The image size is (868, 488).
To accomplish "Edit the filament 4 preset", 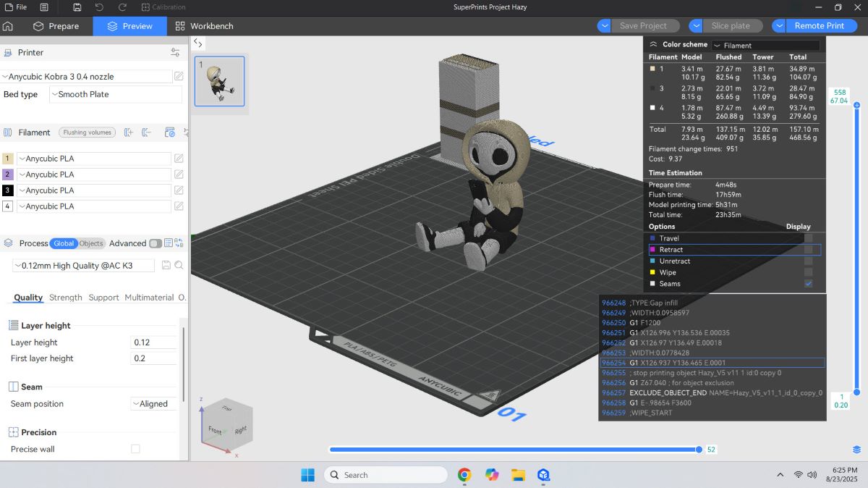I will coord(179,206).
